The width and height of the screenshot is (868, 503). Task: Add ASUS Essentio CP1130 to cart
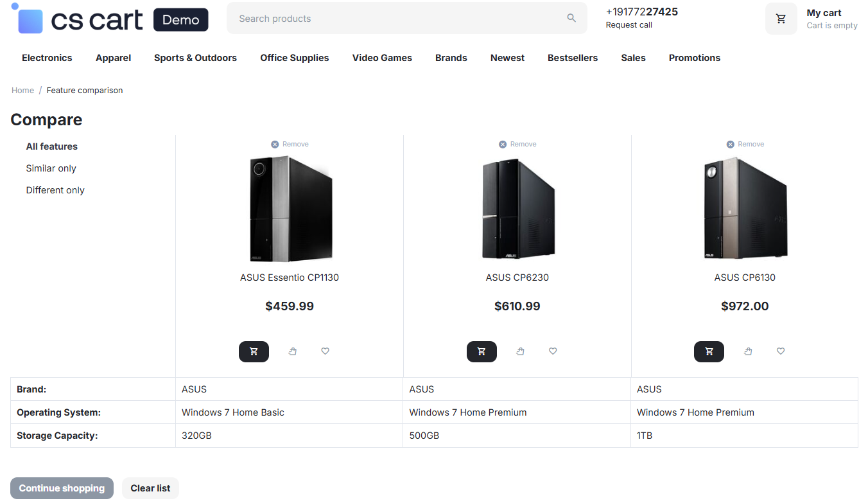[254, 351]
